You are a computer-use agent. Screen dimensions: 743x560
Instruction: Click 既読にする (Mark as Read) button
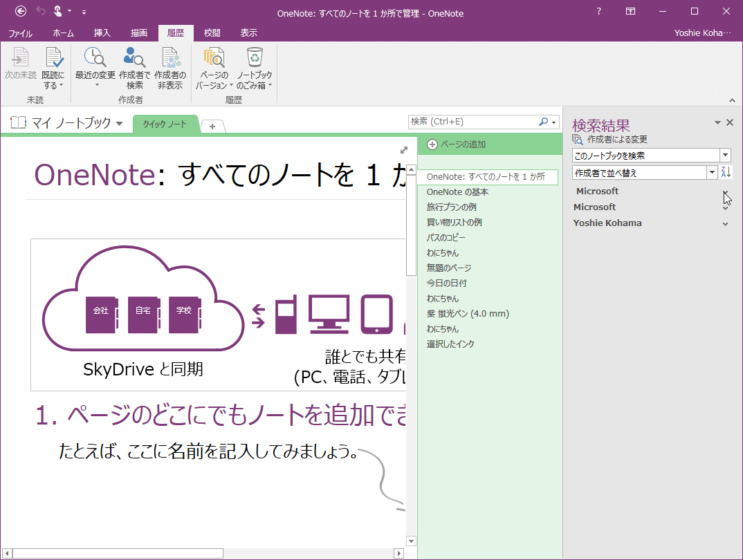coord(53,68)
